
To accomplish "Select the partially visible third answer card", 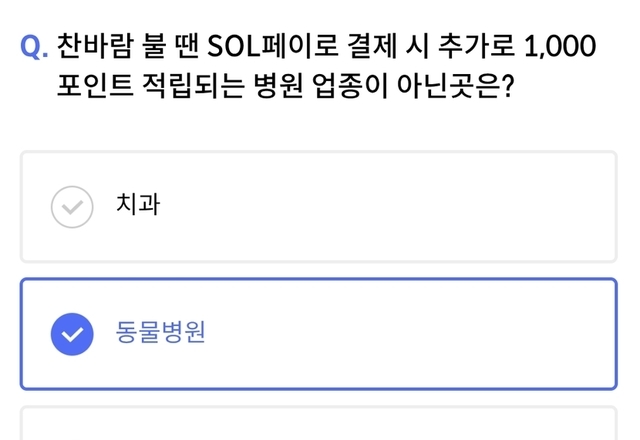I will (318, 424).
